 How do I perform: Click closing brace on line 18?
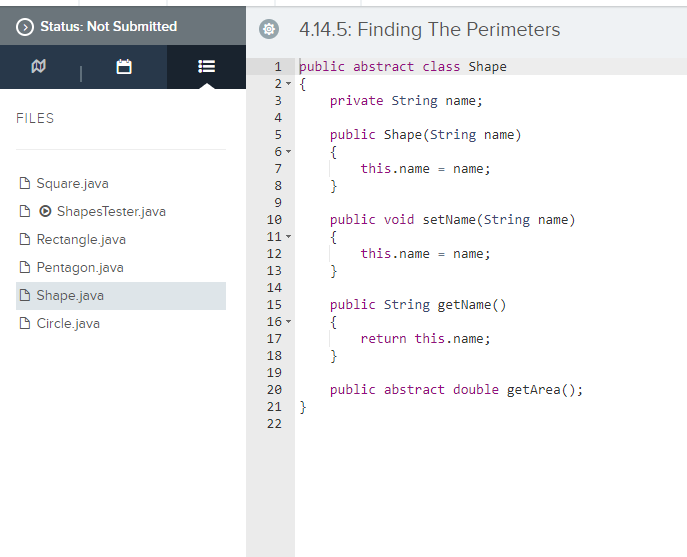pyautogui.click(x=333, y=356)
